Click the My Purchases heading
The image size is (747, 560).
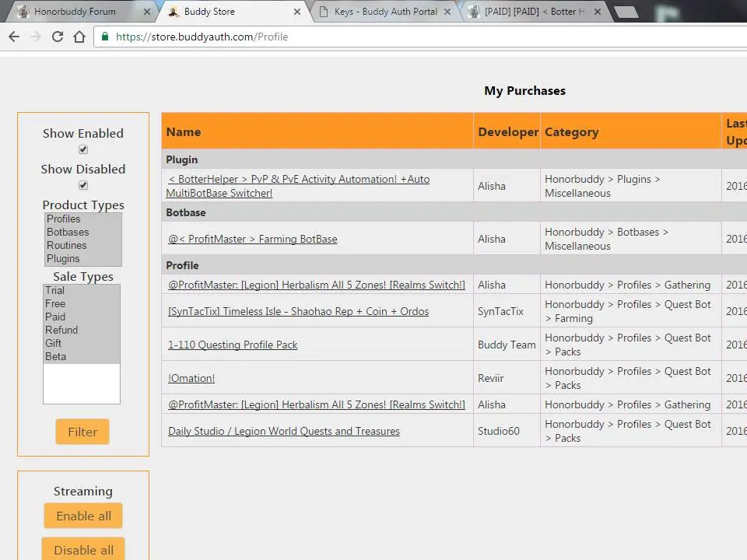click(525, 90)
